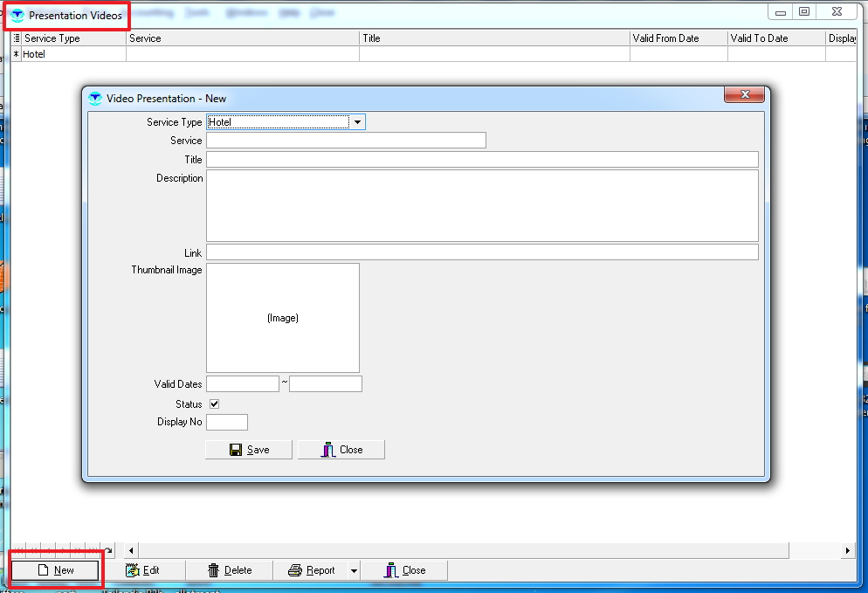Screen dimensions: 868x593
Task: Click the Description text area
Action: point(482,205)
